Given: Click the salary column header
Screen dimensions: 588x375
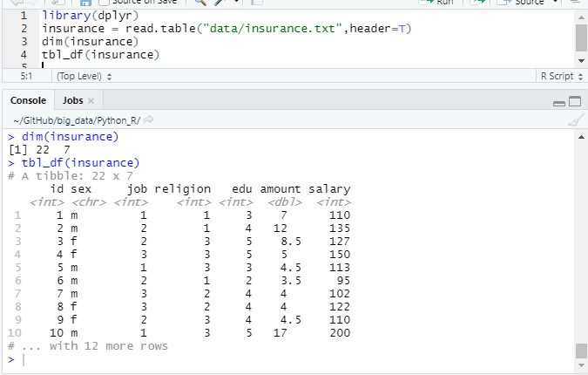Looking at the screenshot, I should point(329,189).
